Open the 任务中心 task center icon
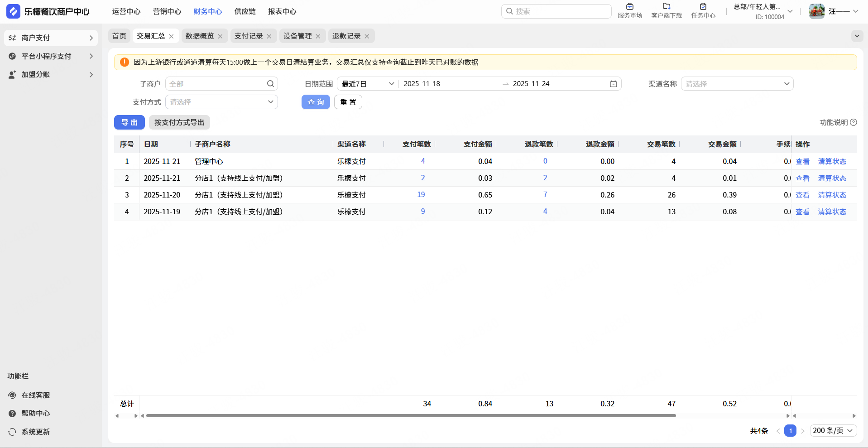 pos(703,7)
